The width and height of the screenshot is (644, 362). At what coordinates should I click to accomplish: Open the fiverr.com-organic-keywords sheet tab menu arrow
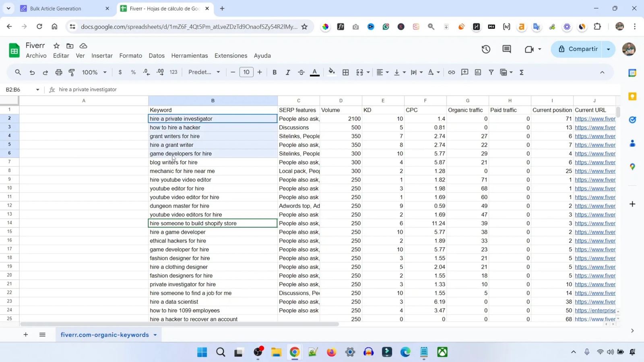[x=155, y=335]
